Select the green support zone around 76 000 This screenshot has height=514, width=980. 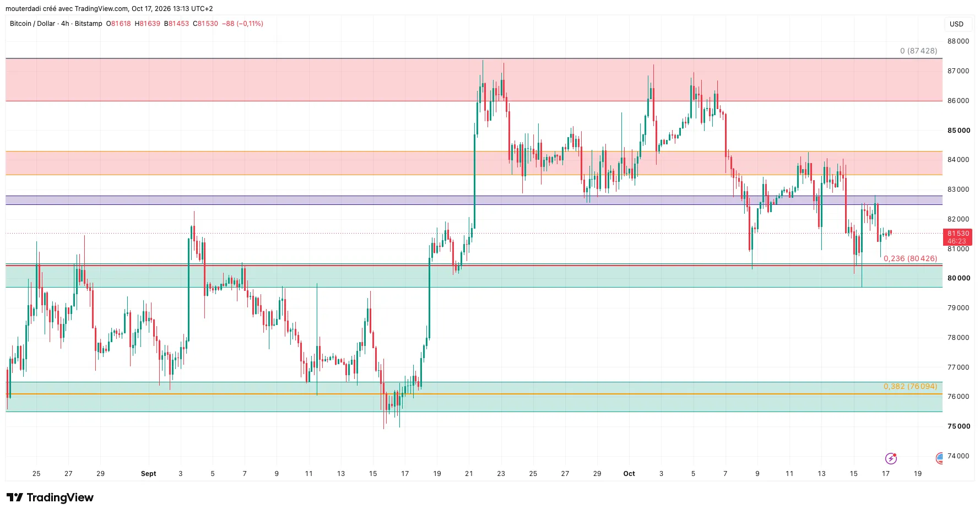(x=474, y=397)
